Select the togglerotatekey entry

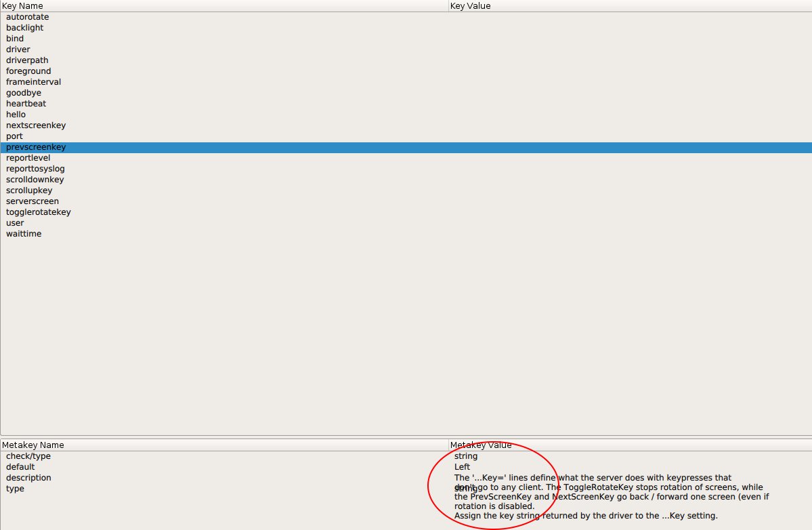39,211
